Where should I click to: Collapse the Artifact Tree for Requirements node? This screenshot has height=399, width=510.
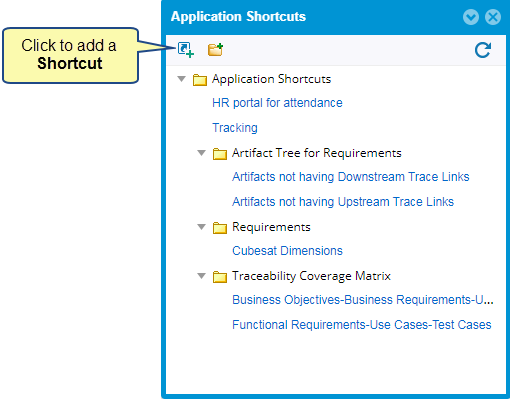click(201, 153)
